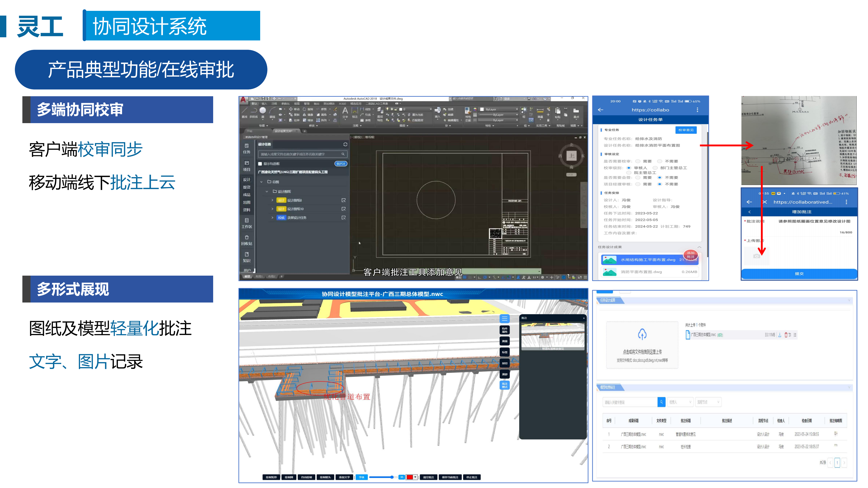Screen dimensions: 868x488
Task: Select the 测量 measure tool
Action: [505, 341]
